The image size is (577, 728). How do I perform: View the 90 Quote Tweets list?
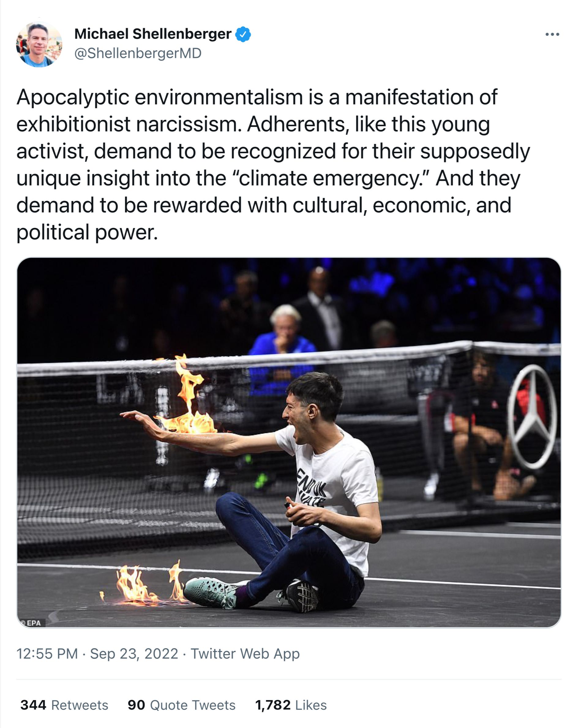coord(182,705)
